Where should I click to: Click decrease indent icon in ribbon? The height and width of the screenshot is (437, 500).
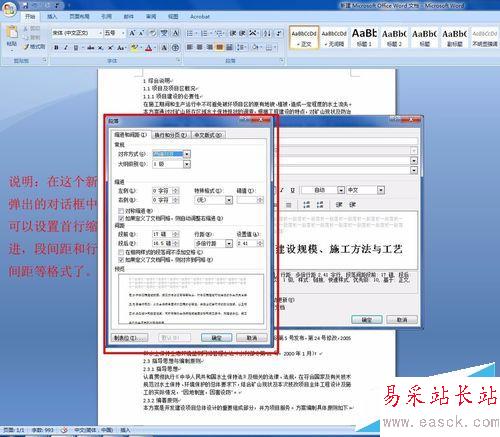(233, 33)
